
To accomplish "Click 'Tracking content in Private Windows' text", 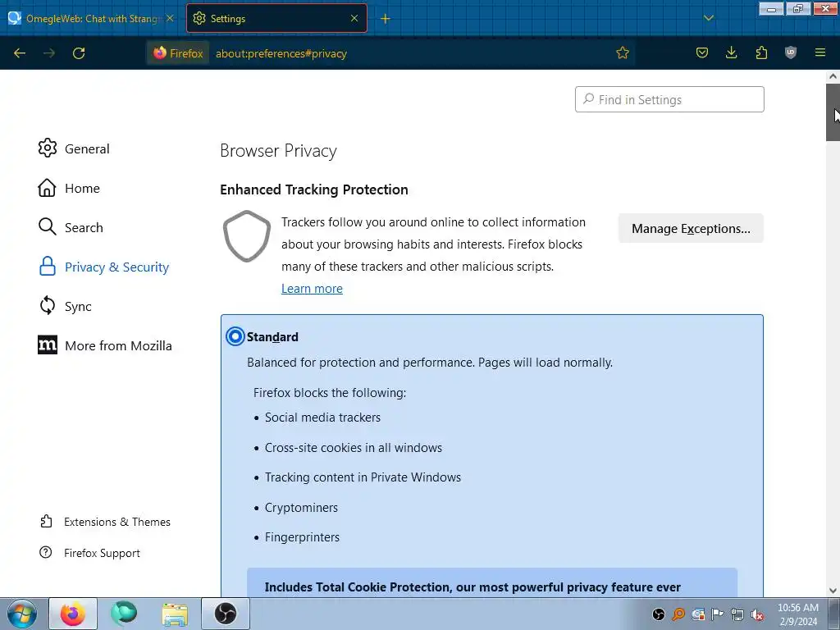I will coord(363,477).
